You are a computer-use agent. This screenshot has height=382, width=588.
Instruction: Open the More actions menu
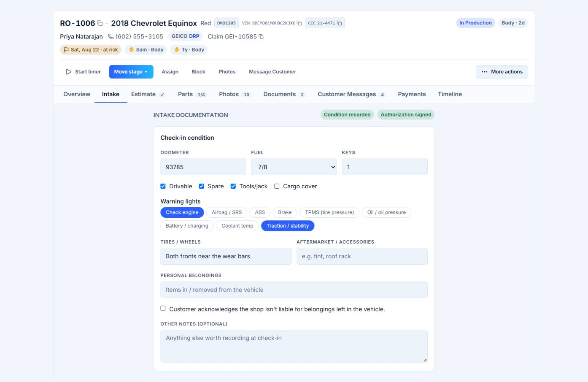[502, 72]
